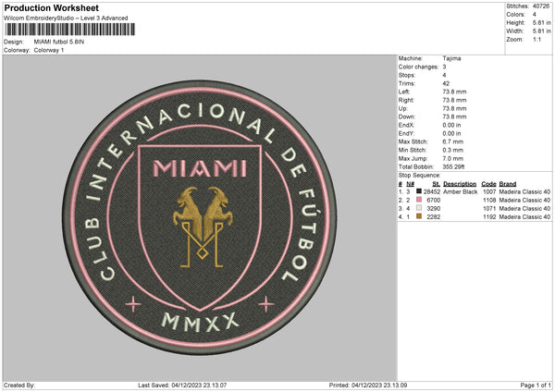Click the 'St.' column header
555x392 pixels.
click(x=437, y=184)
